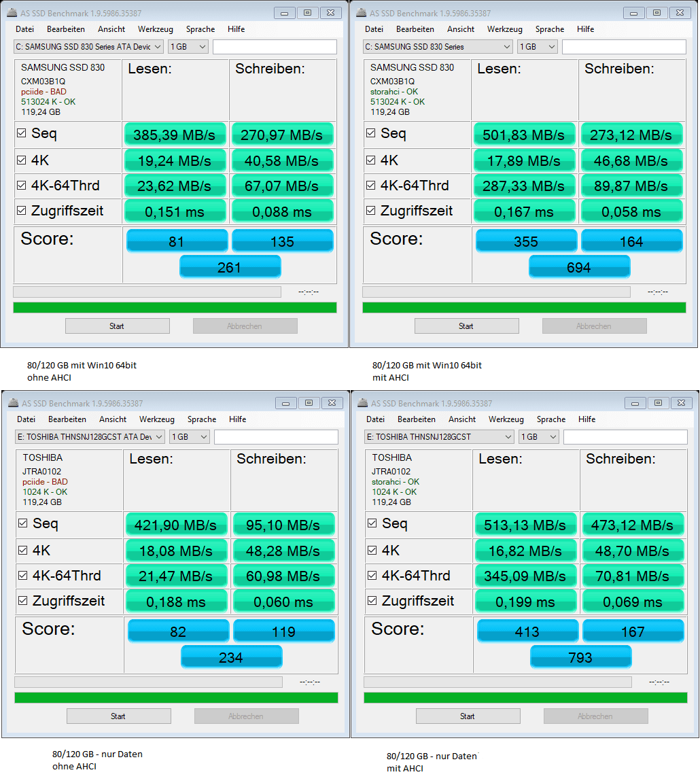Open the Sprache menu in the Samsung pciide window
Screen dimensions: 700x783
200,29
